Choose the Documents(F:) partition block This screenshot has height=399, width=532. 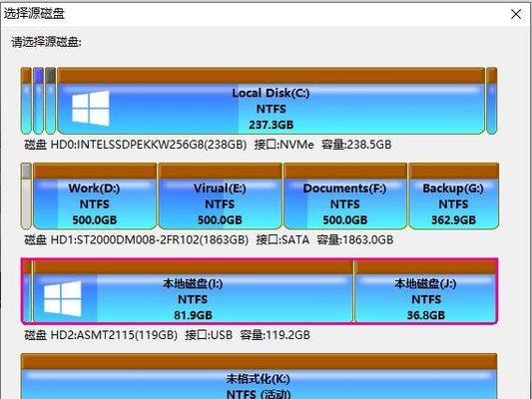coord(345,196)
